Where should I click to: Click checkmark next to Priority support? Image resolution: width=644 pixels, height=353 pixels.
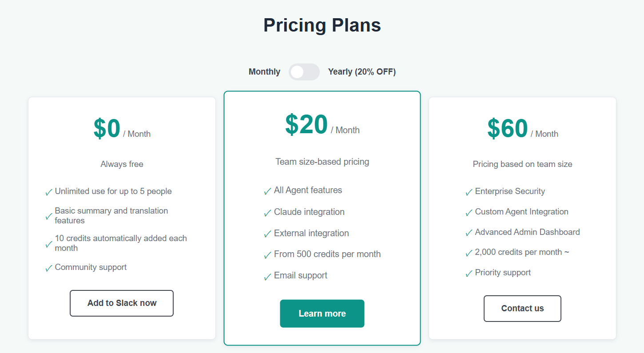(469, 274)
